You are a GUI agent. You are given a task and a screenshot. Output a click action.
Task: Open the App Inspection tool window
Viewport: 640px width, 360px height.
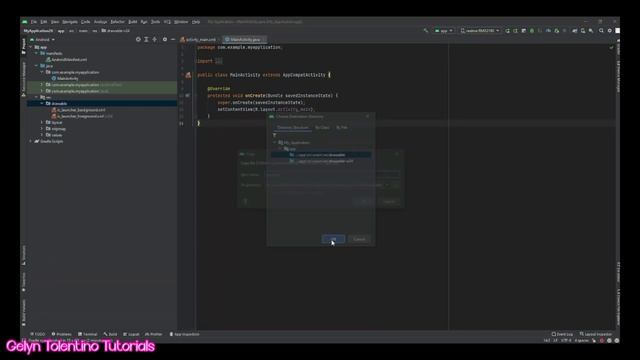coord(184,334)
